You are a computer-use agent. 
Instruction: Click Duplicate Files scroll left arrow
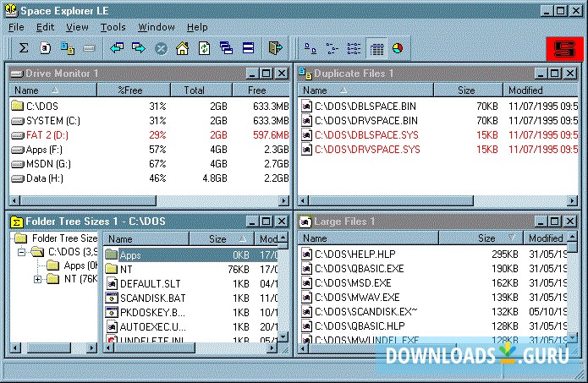pos(304,201)
